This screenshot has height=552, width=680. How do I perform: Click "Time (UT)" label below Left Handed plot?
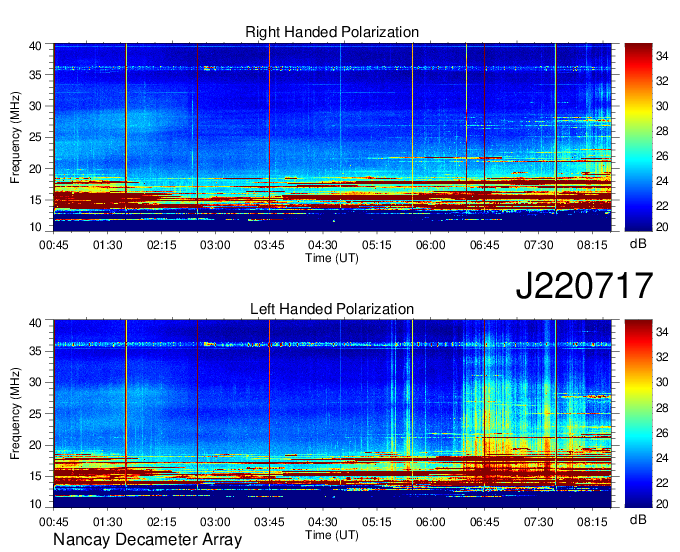pos(332,535)
